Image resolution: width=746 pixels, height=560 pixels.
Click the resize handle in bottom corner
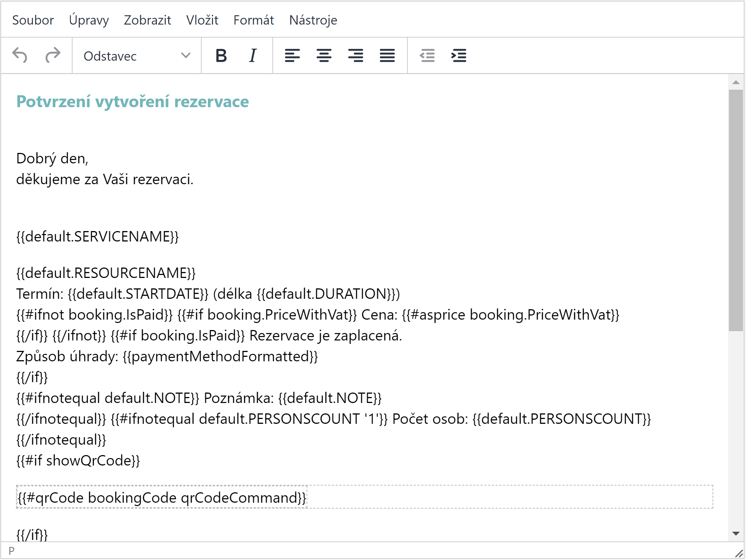739,553
